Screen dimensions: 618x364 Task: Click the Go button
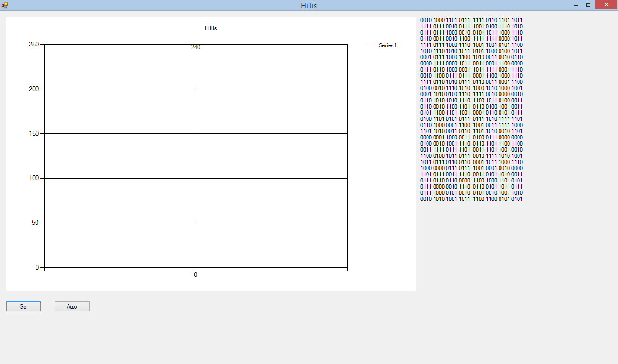23,307
